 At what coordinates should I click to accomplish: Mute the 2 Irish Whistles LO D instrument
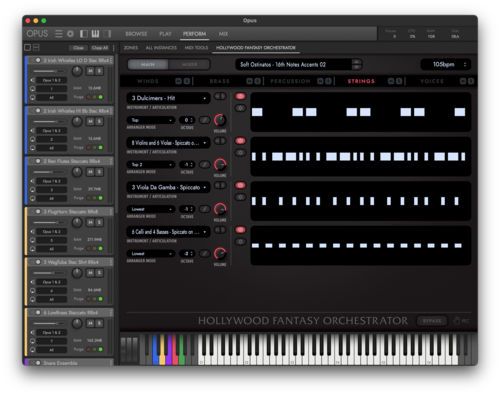click(x=90, y=71)
